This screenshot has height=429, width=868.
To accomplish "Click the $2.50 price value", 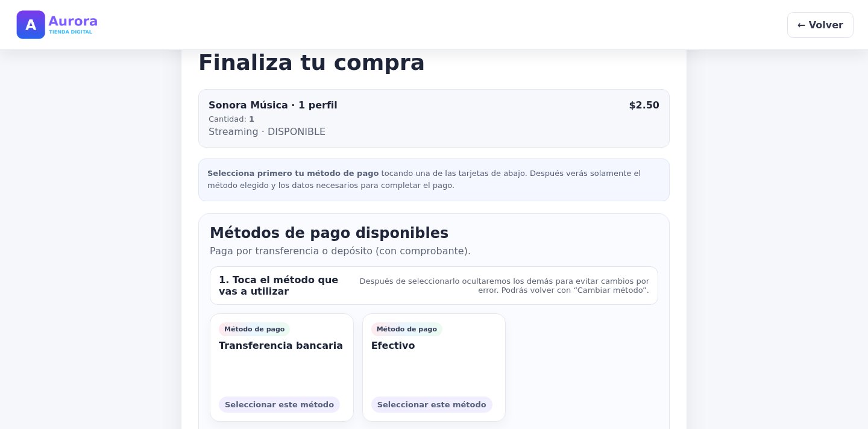I will [644, 105].
